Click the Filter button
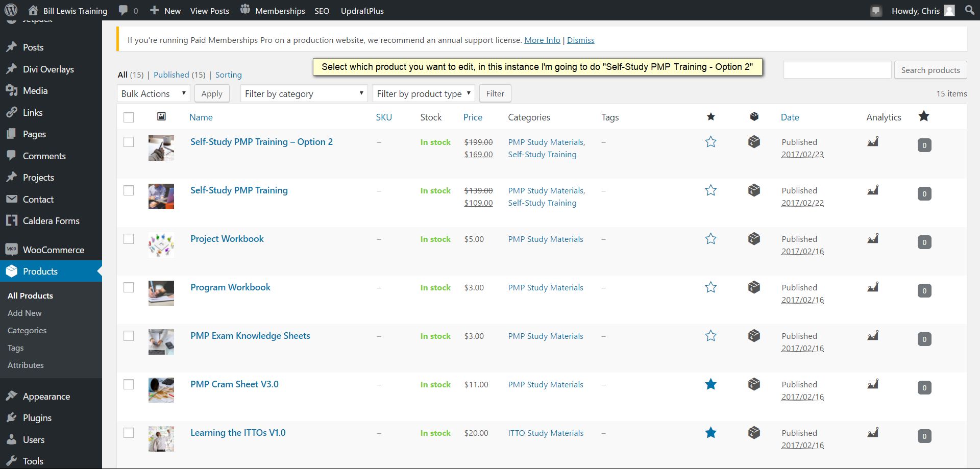Viewport: 980px width, 469px height. pyautogui.click(x=495, y=93)
